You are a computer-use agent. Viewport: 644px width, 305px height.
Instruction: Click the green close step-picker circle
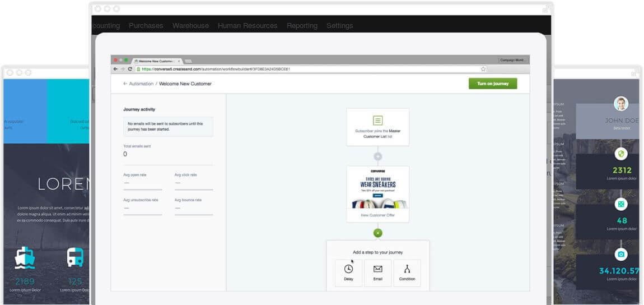tap(378, 233)
